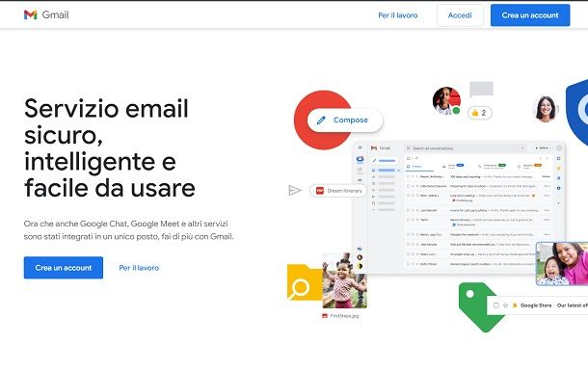Click the Gmail wordmark in the header

(x=55, y=15)
